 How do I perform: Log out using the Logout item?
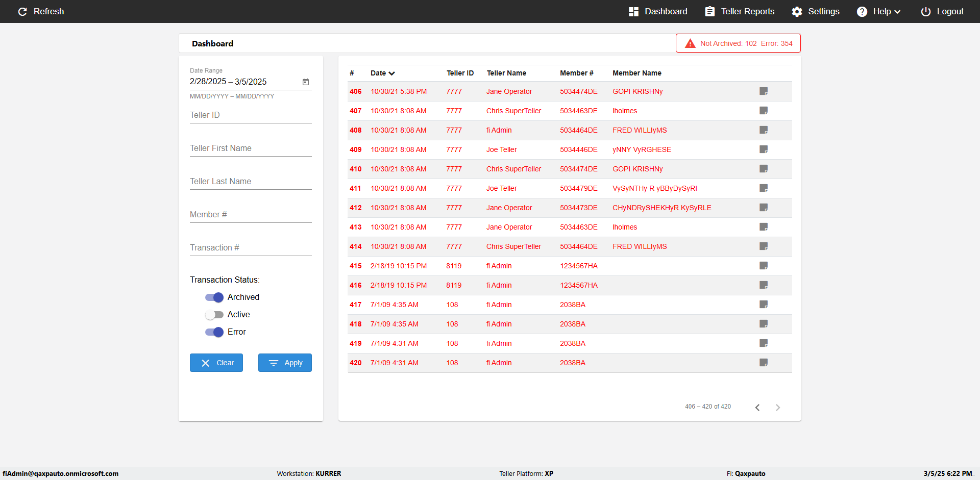pyautogui.click(x=942, y=11)
